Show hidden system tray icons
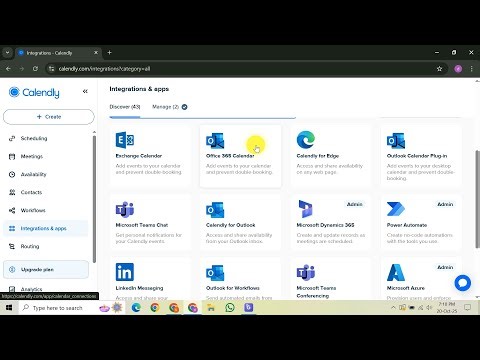Image resolution: width=480 pixels, height=360 pixels. (x=393, y=308)
